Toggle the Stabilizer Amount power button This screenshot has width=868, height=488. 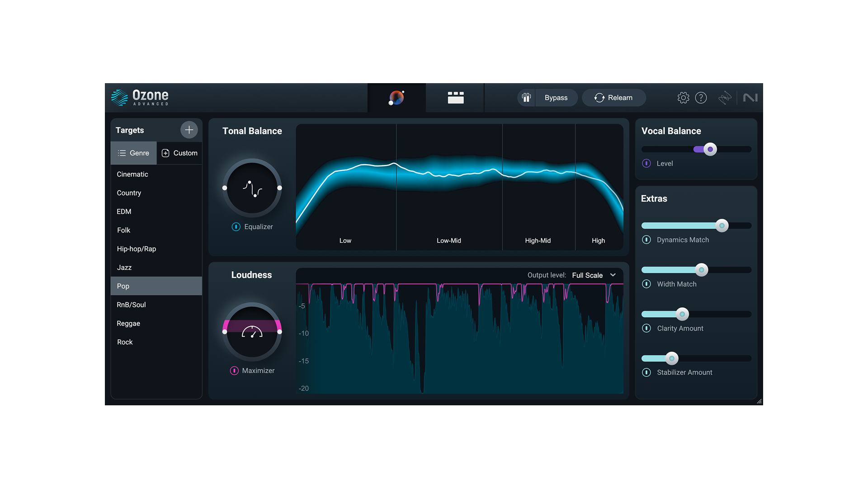point(646,372)
